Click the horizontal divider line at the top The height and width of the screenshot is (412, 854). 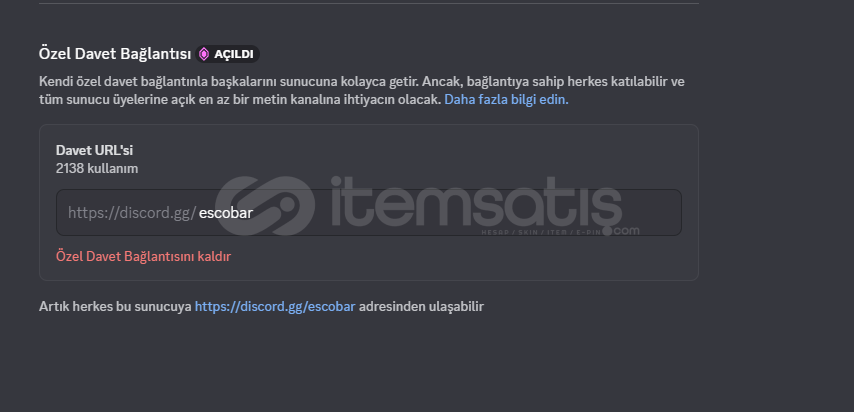click(x=369, y=4)
